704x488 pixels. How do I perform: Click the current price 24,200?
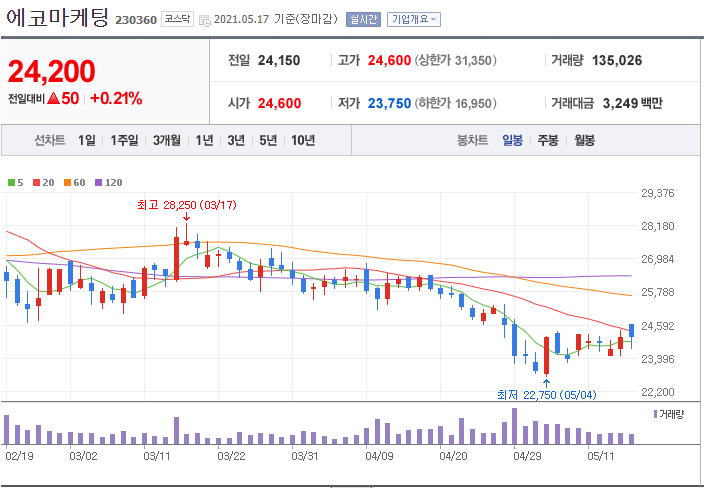[52, 72]
